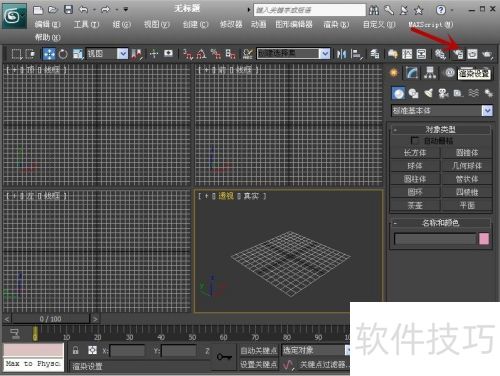The height and width of the screenshot is (376, 500).
Task: Expand the 标准基本体 object category dropdown
Action: (x=487, y=110)
